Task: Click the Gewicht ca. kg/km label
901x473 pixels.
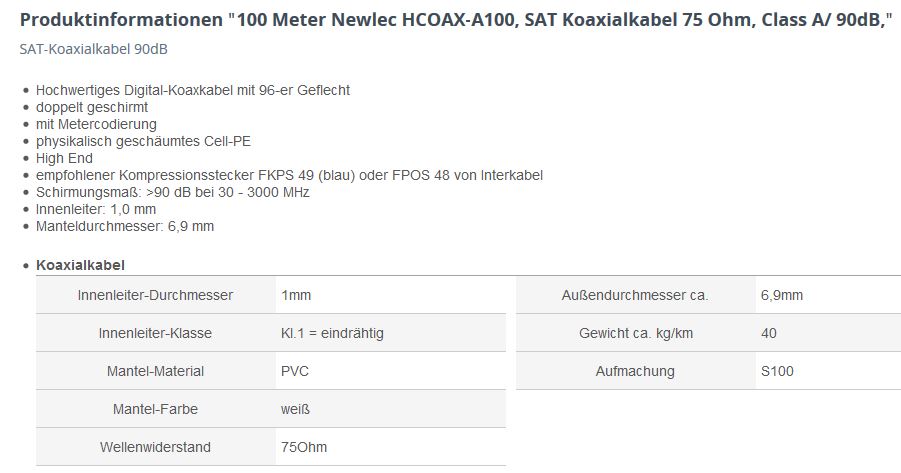Action: [635, 333]
